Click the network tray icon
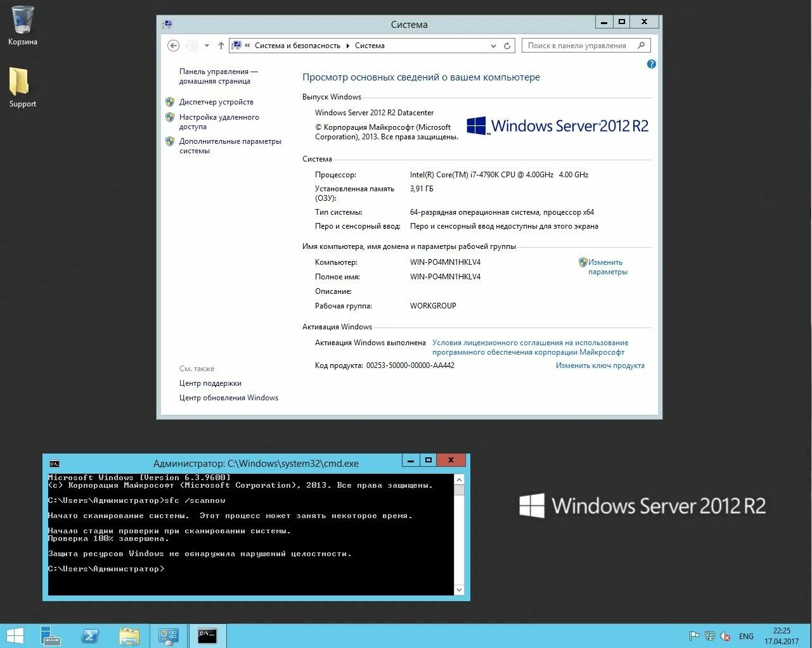The image size is (812, 648). [x=710, y=636]
